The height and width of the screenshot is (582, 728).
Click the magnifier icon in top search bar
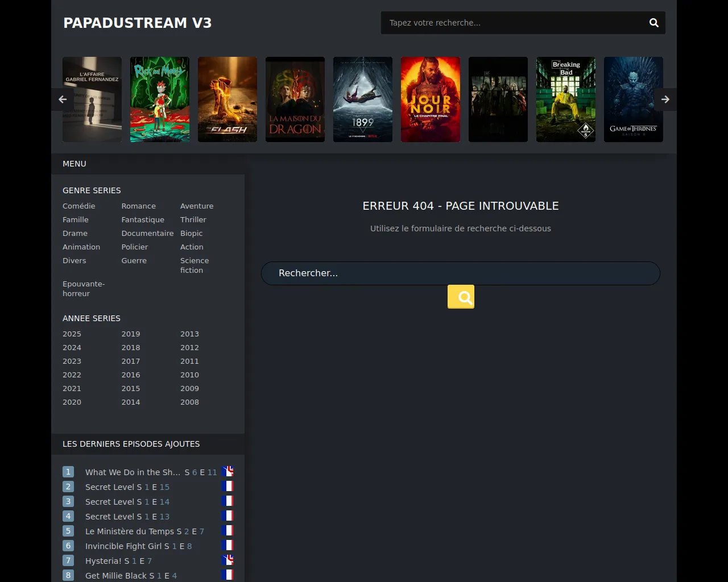pyautogui.click(x=653, y=23)
